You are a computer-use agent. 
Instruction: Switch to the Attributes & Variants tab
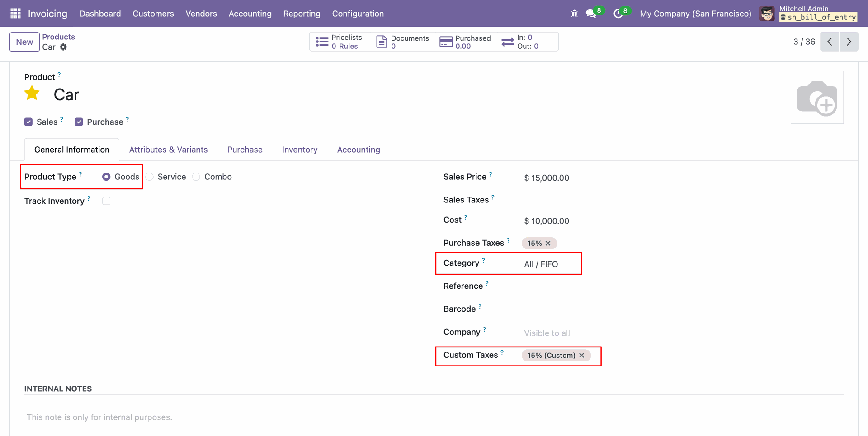click(x=168, y=150)
